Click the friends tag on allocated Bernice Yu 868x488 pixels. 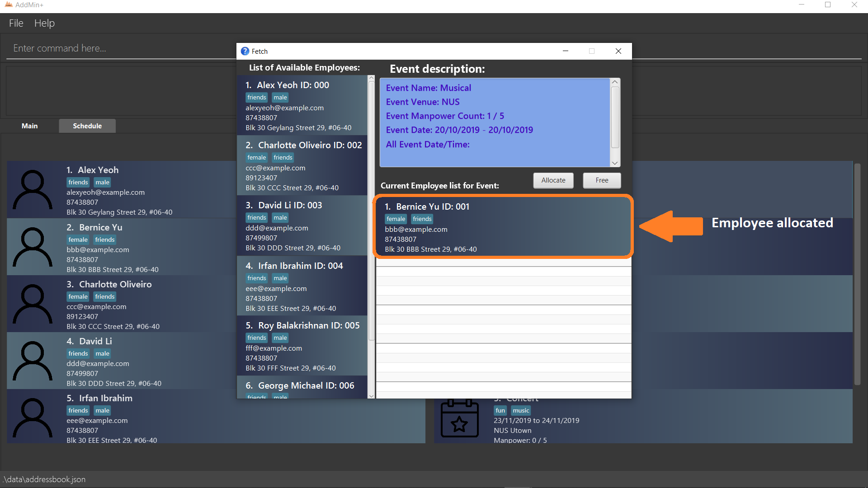(422, 219)
